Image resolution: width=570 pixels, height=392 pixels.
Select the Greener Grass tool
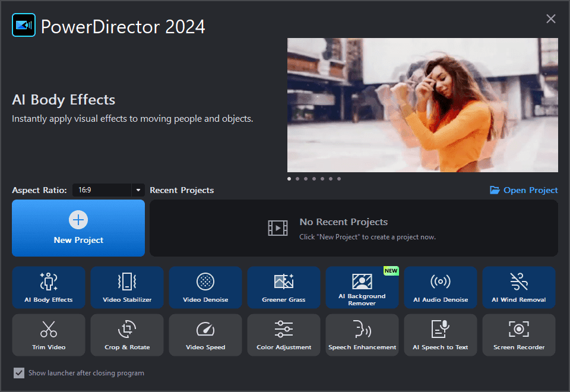tap(284, 287)
